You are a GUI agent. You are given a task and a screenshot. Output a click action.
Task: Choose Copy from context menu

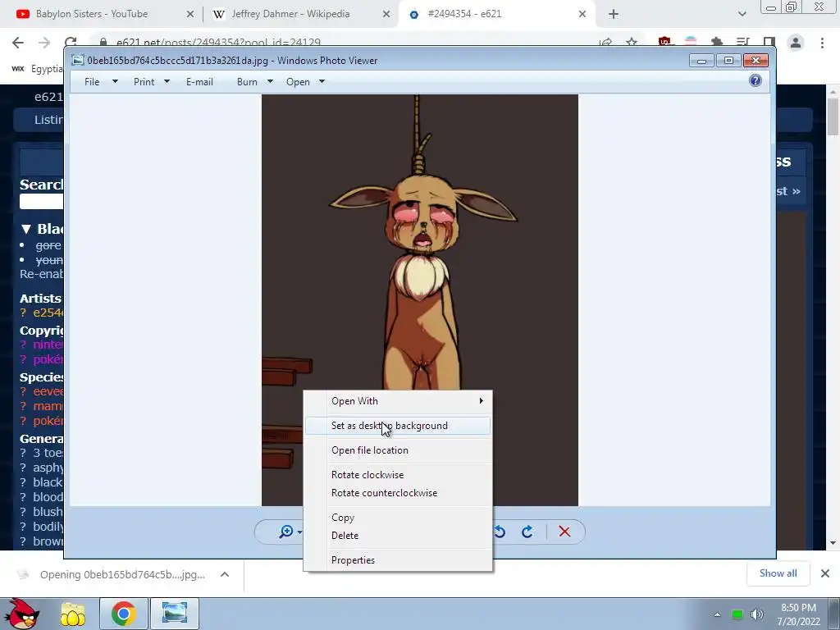(x=398, y=518)
